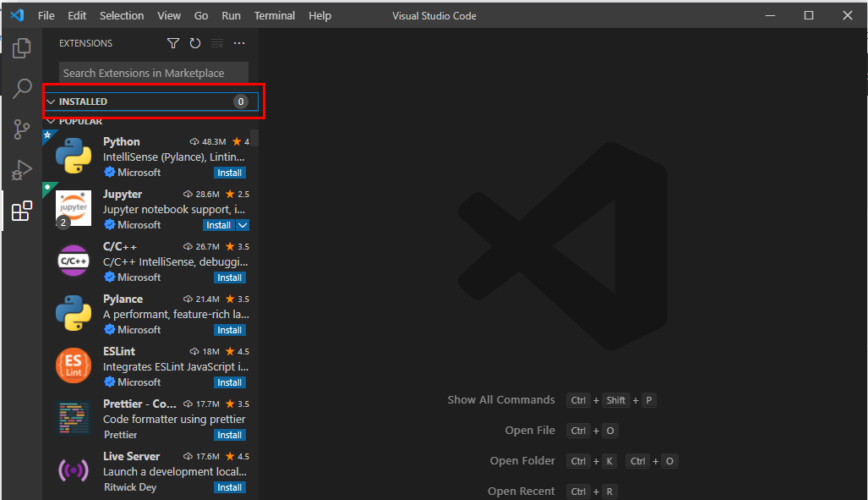Viewport: 868px width, 500px height.
Task: Open Run and Debug view
Action: tap(22, 169)
